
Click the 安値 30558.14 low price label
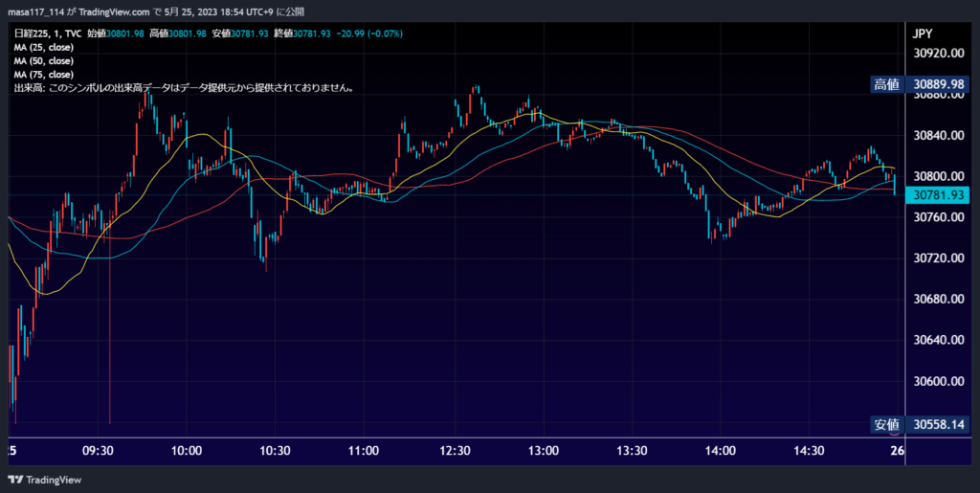(x=920, y=425)
